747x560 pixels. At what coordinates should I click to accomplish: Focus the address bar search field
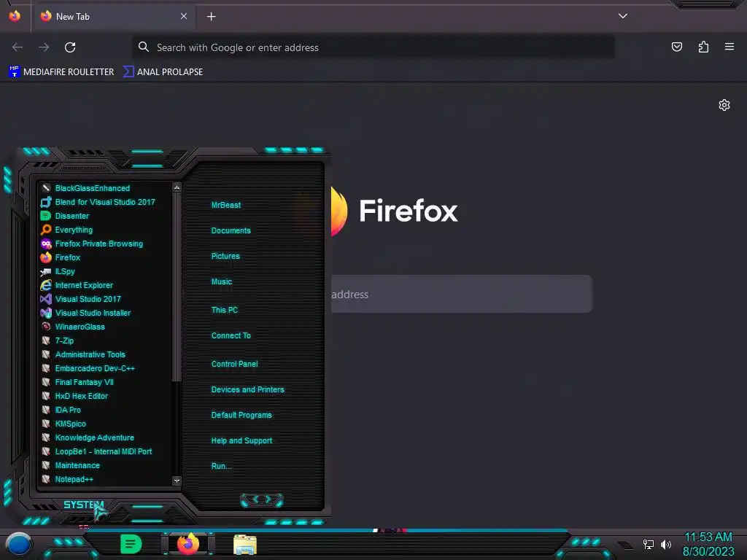(373, 47)
